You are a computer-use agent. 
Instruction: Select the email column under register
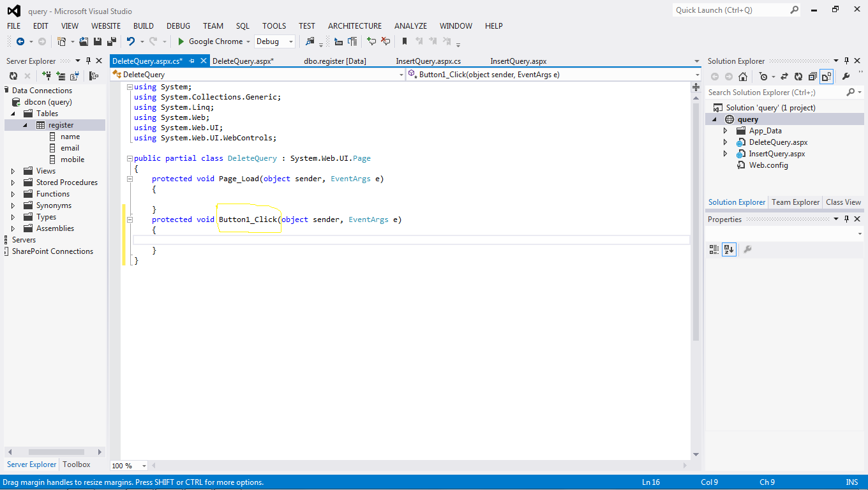click(70, 148)
